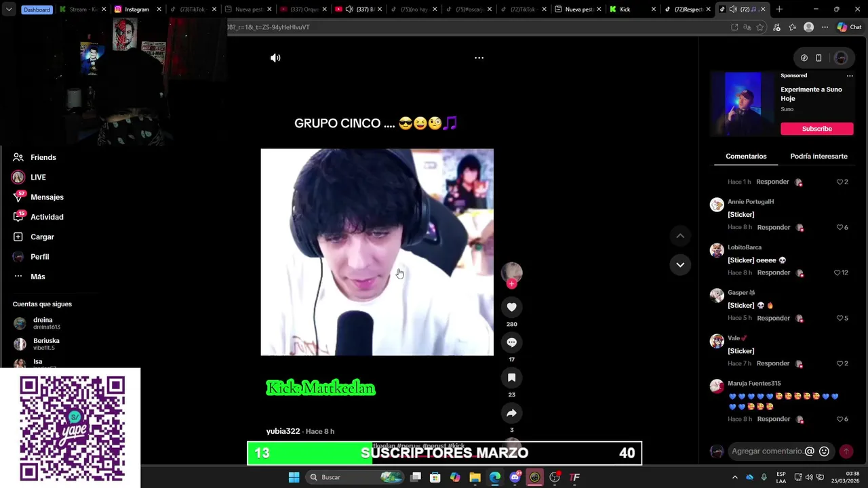The width and height of the screenshot is (868, 488).
Task: Like Annie PortugalH's comment
Action: tap(840, 227)
